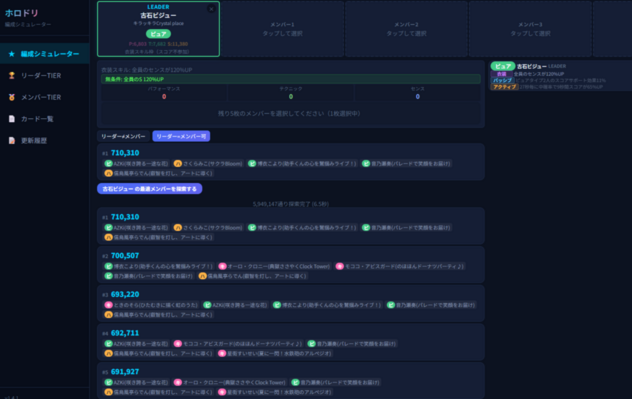Click the 5,949,147通り探索完了 status text
The image size is (632, 399).
291,204
